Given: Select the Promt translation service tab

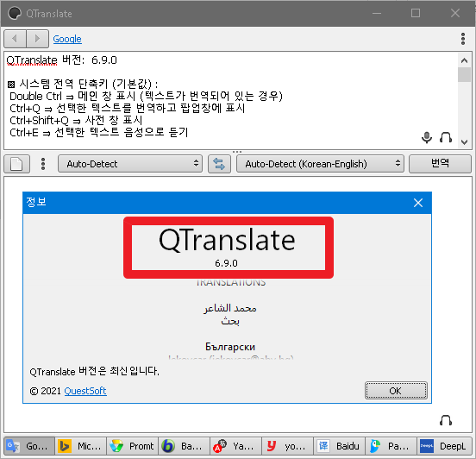Looking at the screenshot, I should click(x=133, y=446).
